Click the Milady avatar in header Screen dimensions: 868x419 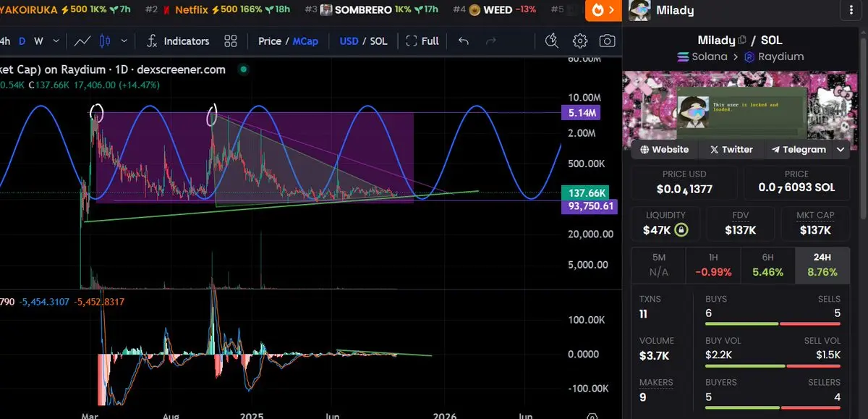[x=639, y=10]
